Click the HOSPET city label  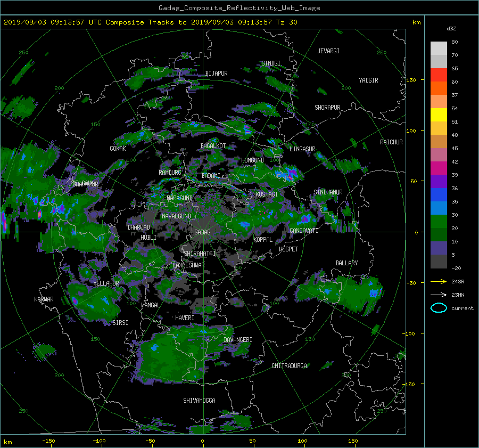pos(288,249)
